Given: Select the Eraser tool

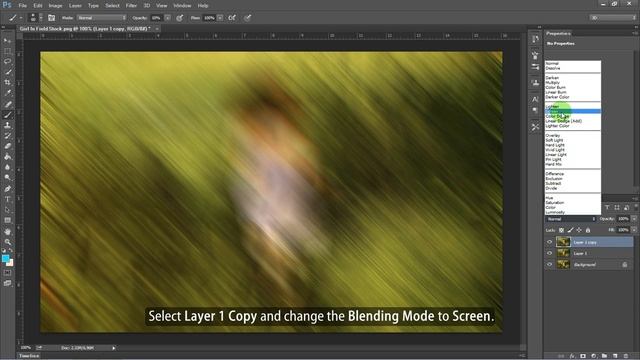Looking at the screenshot, I should coord(7,146).
